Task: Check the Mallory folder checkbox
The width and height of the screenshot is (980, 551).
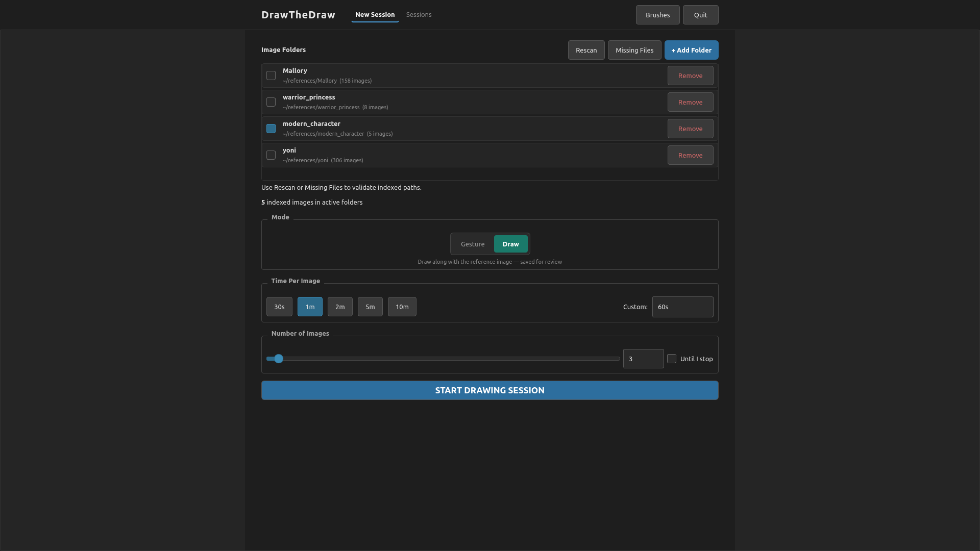Action: [x=271, y=76]
